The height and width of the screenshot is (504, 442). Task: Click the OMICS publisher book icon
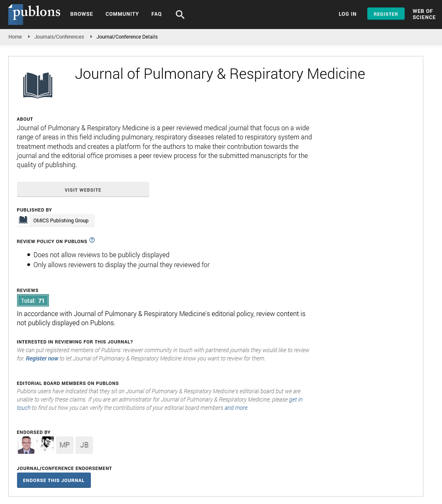coord(23,220)
